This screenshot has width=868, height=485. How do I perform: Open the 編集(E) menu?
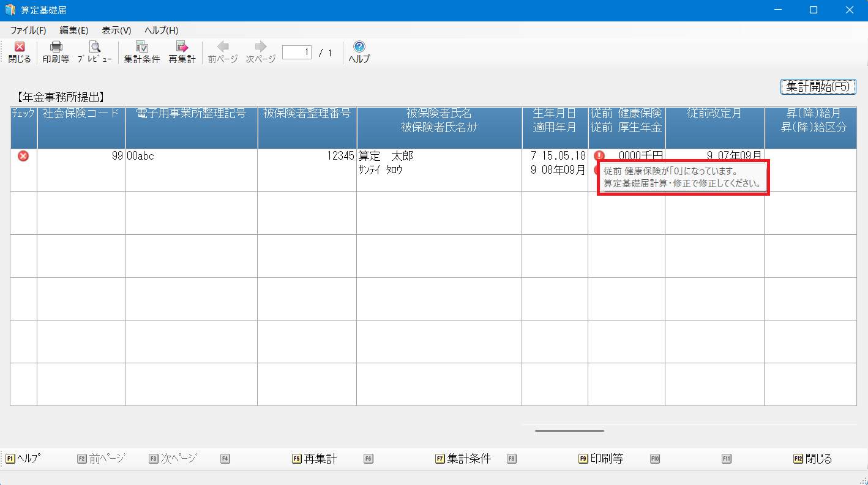[x=74, y=31]
